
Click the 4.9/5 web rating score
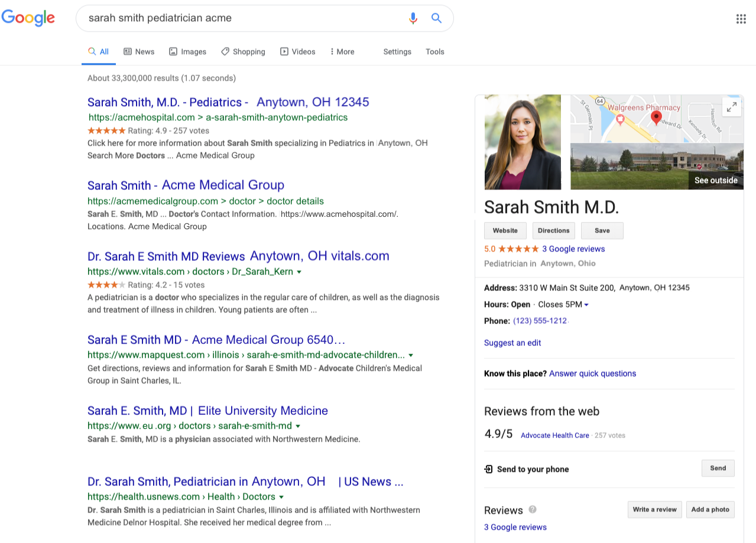(x=499, y=434)
